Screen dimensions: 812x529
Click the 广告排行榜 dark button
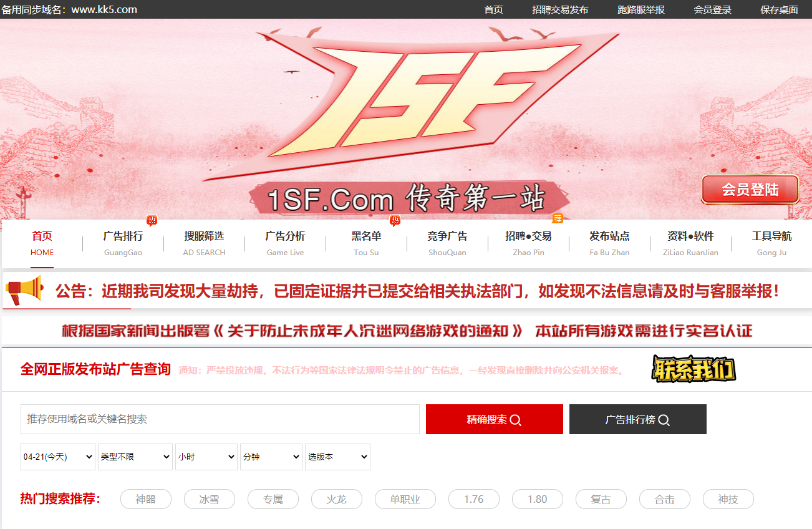pos(638,419)
